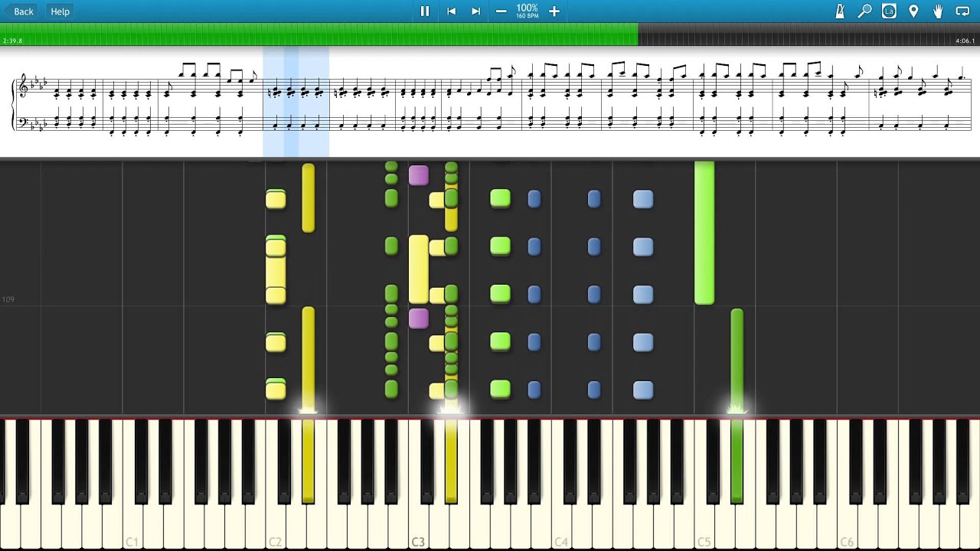Decrease tempo with the minus button
This screenshot has height=551, width=980.
pyautogui.click(x=501, y=11)
